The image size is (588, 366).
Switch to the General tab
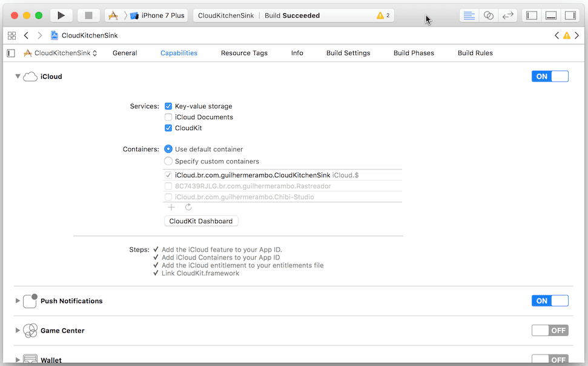tap(125, 53)
